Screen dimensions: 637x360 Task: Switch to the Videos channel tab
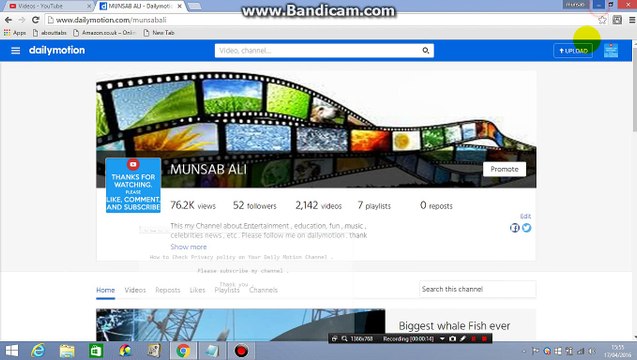(135, 290)
